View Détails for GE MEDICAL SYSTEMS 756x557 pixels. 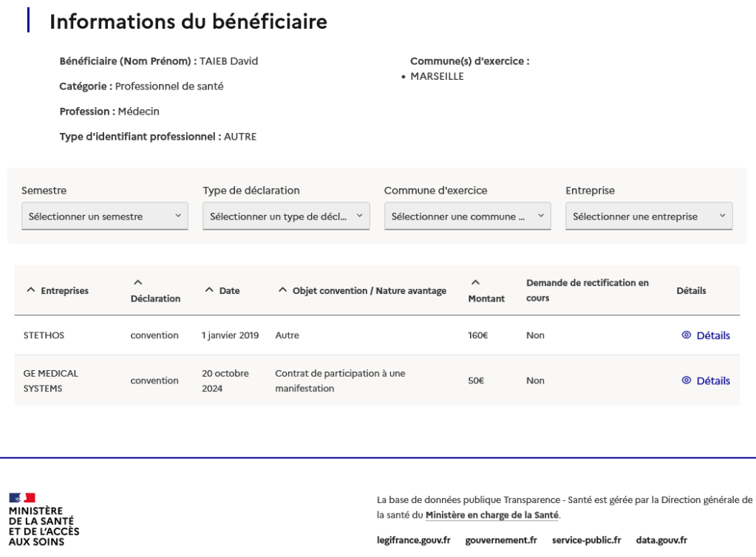tap(712, 381)
